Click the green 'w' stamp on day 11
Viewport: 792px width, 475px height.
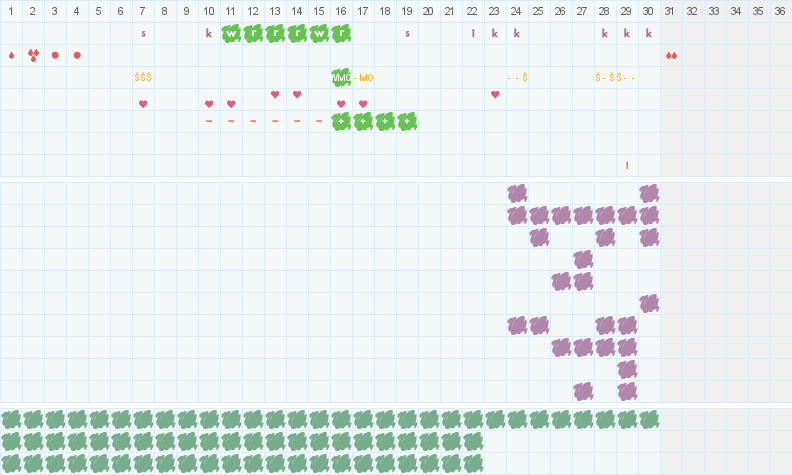(231, 33)
